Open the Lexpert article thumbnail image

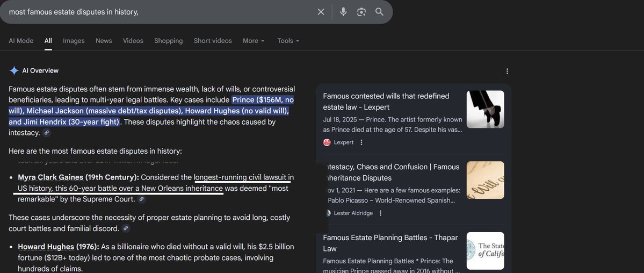[485, 110]
